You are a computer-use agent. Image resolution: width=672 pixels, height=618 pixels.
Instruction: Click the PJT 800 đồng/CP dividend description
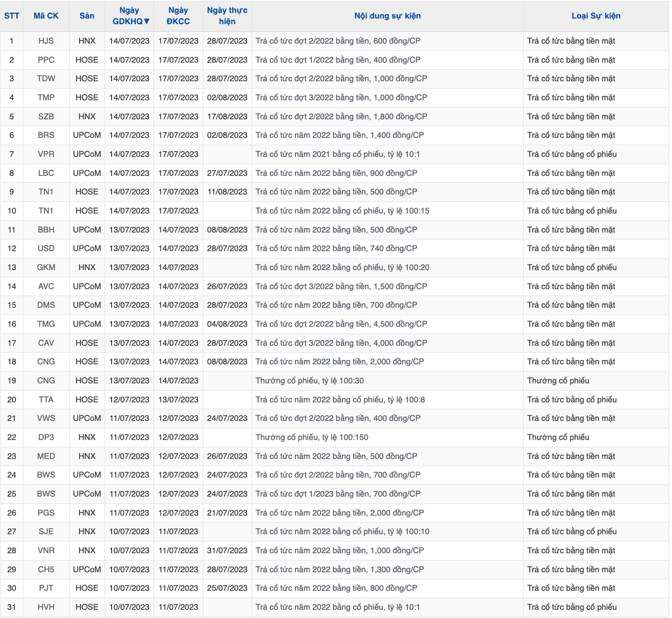pyautogui.click(x=336, y=588)
